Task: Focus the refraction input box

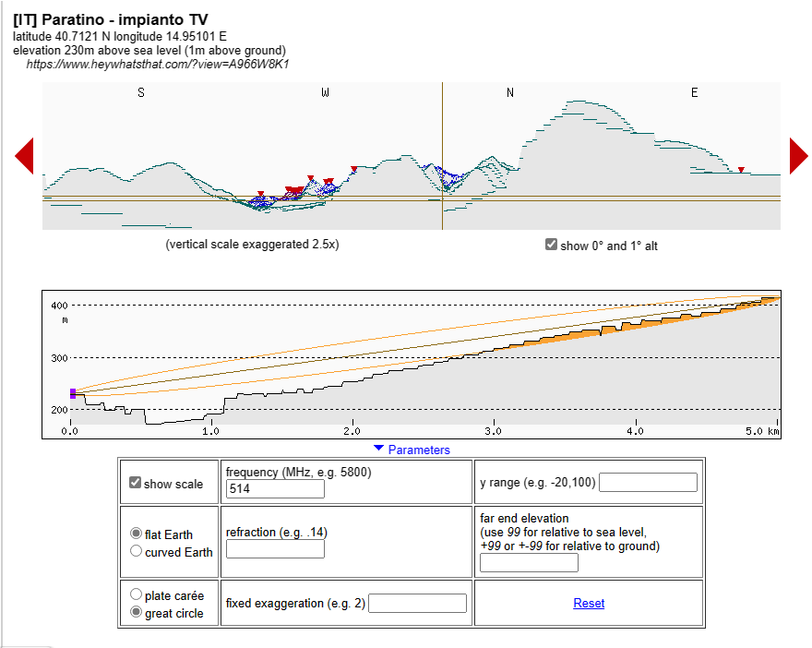Action: click(275, 549)
